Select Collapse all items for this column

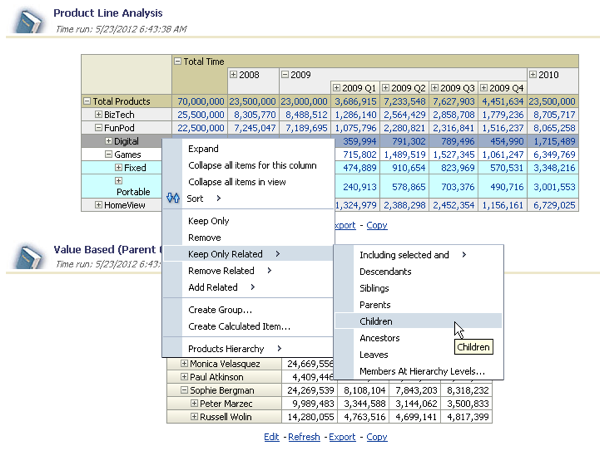[248, 165]
